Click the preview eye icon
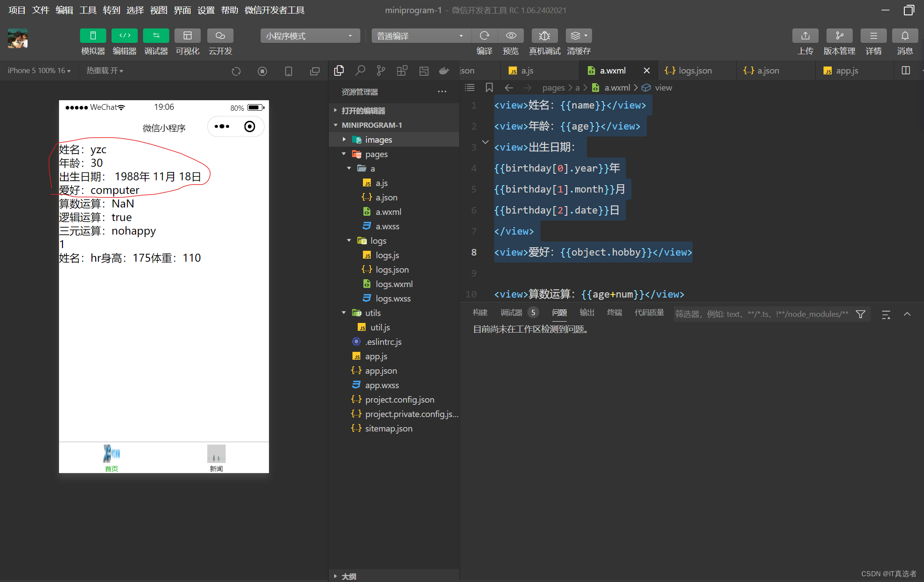 click(511, 36)
